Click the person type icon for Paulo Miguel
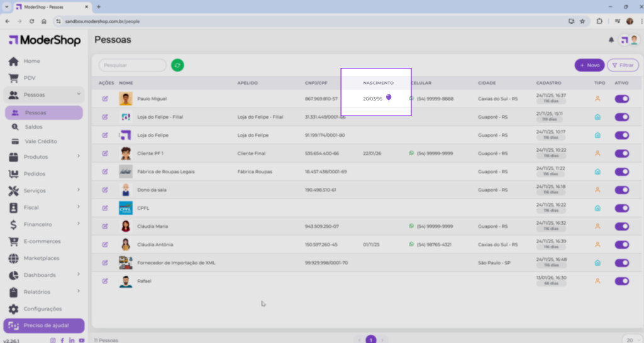This screenshot has width=644, height=343. click(597, 99)
